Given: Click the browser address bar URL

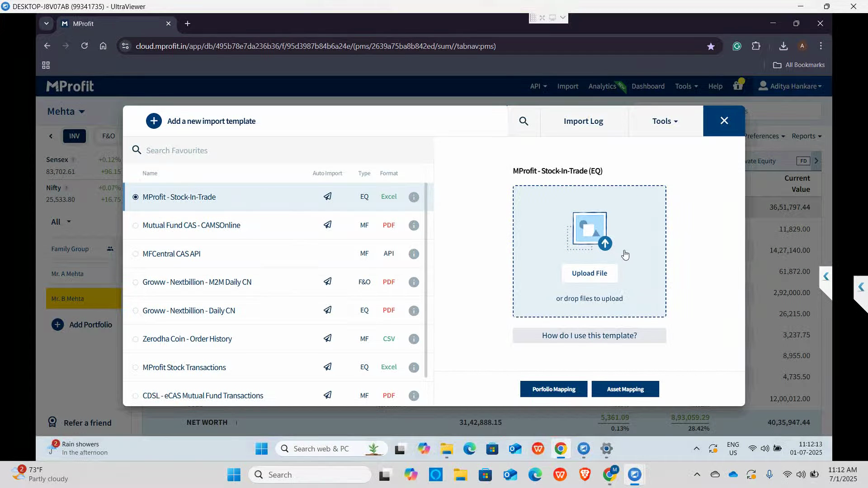Looking at the screenshot, I should pyautogui.click(x=316, y=46).
